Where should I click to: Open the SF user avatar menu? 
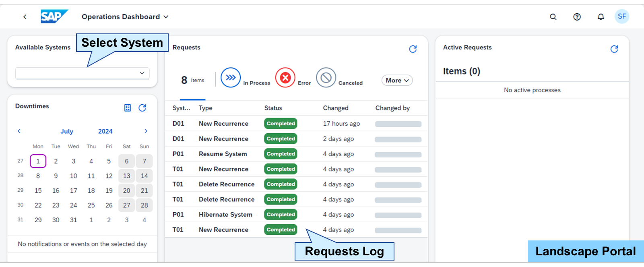[622, 17]
